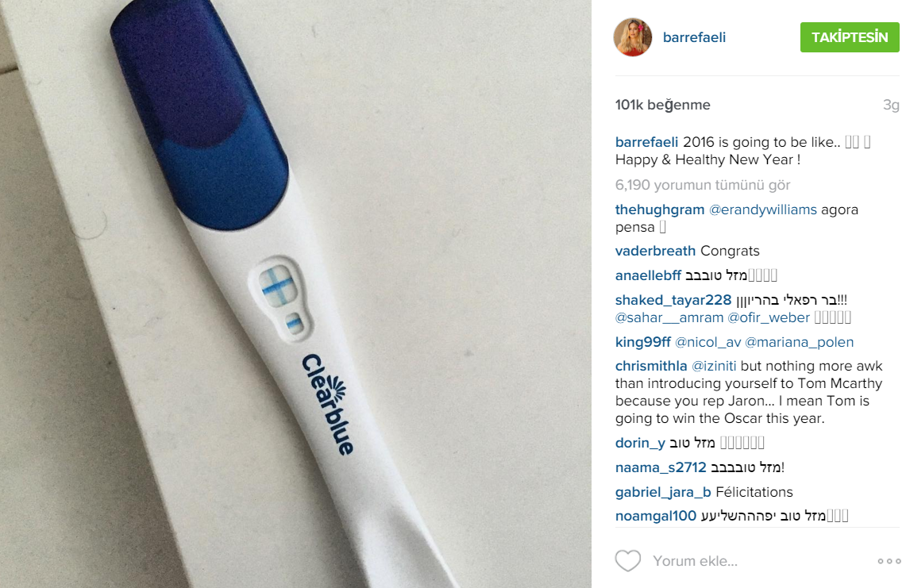Go to shaked_tayar228 profile
The image size is (906, 588).
click(x=673, y=301)
